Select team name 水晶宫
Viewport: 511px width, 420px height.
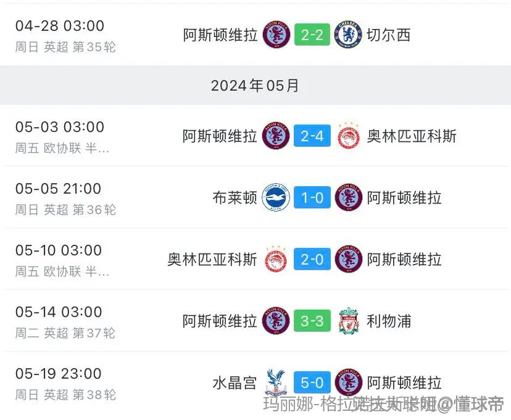(235, 382)
